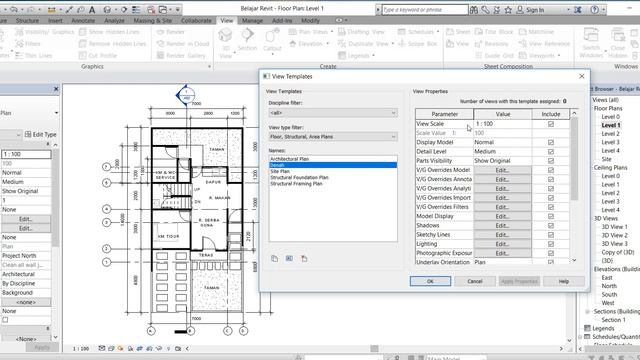Click the Rename template icon below Names list

(289, 258)
